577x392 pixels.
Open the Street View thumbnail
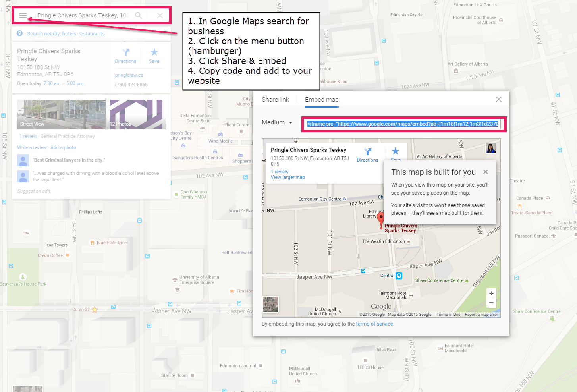click(x=61, y=114)
